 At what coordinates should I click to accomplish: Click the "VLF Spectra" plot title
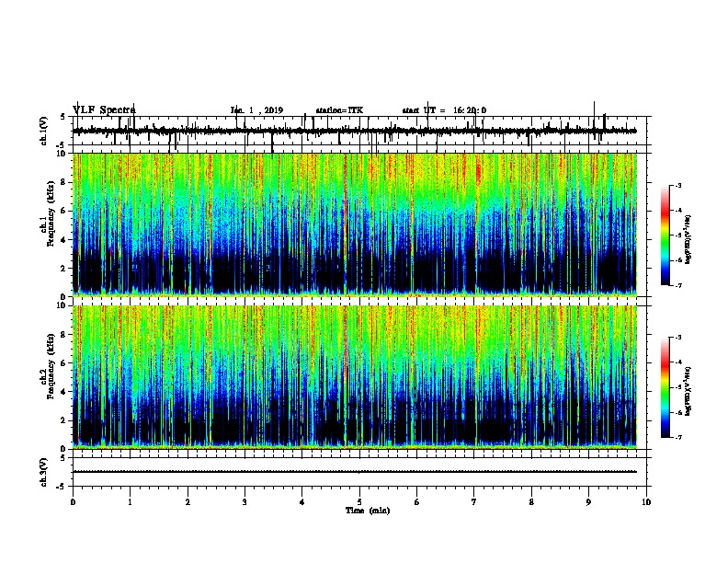(104, 110)
